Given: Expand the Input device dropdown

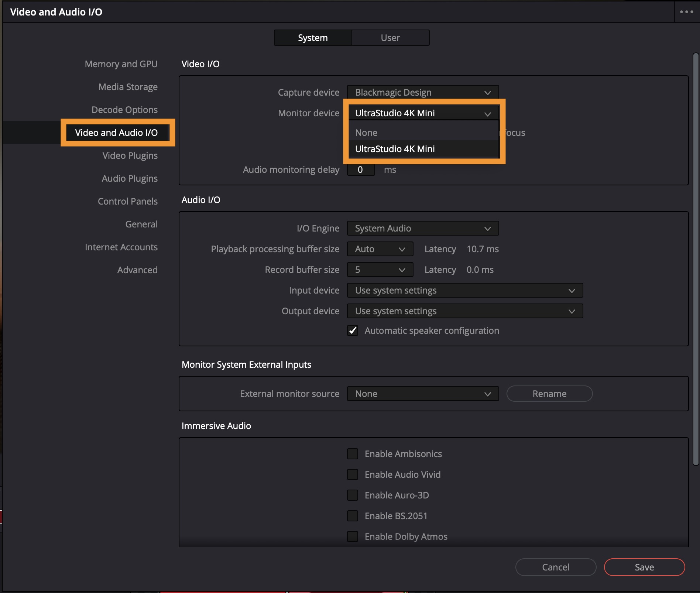Looking at the screenshot, I should click(465, 290).
